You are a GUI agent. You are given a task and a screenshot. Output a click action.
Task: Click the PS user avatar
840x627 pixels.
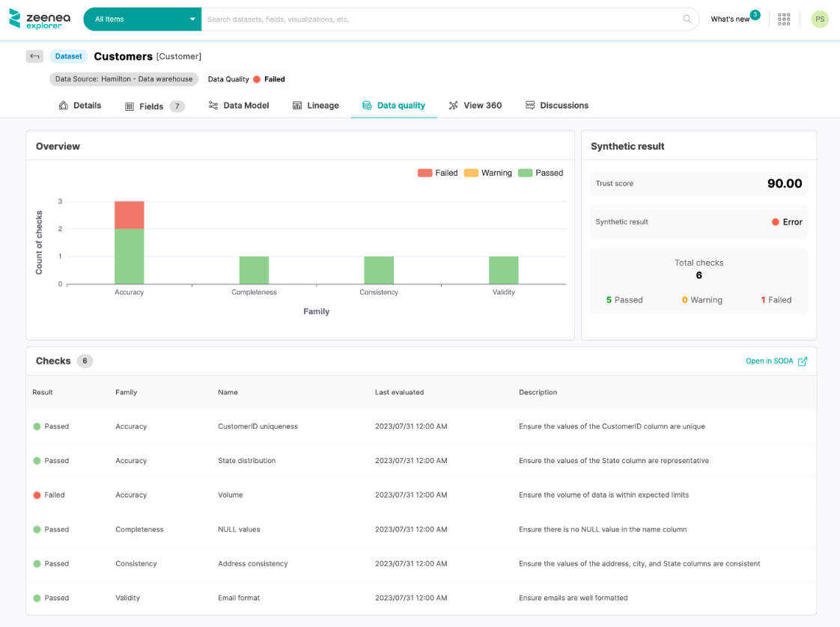tap(820, 19)
